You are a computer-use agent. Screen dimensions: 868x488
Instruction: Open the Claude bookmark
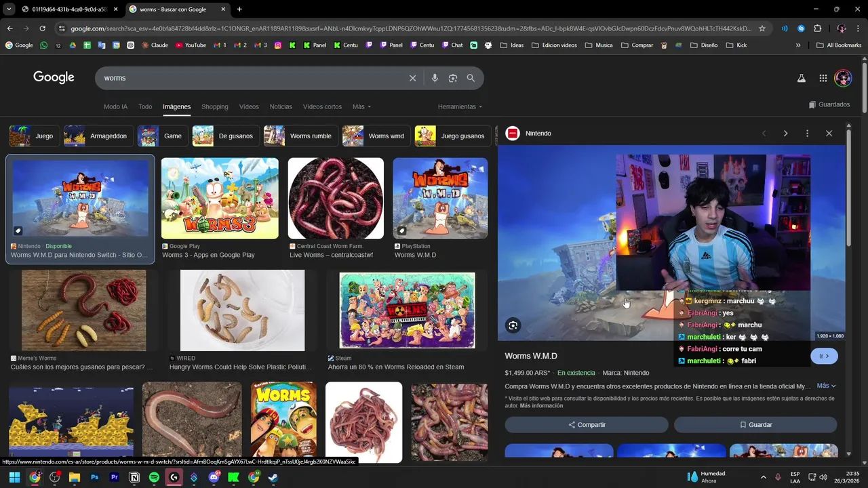click(154, 45)
